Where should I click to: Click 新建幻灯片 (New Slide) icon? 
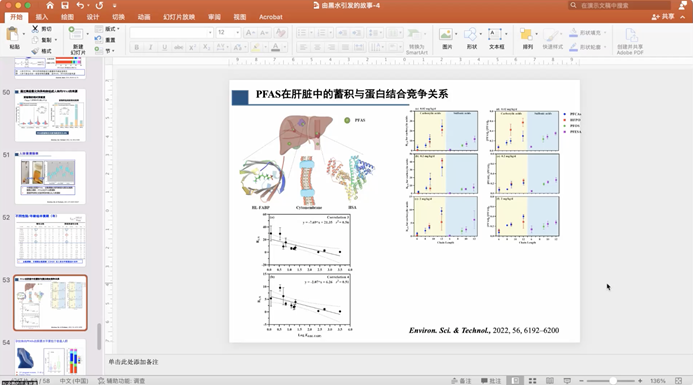(x=76, y=33)
